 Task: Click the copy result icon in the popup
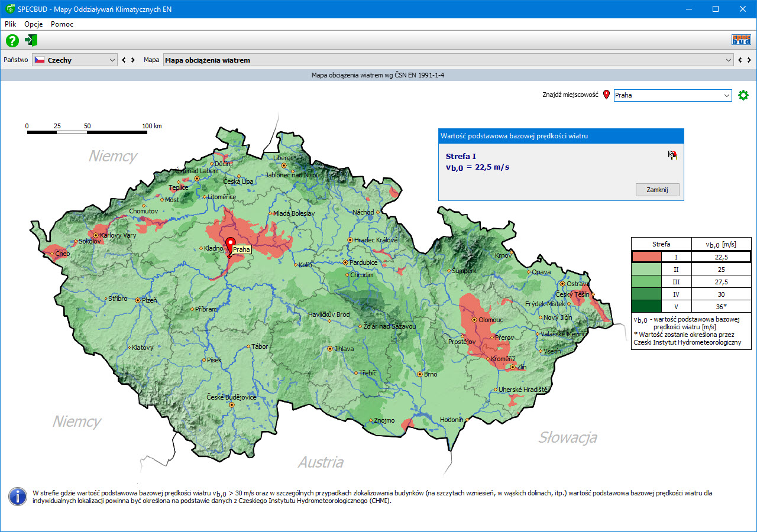tap(672, 155)
